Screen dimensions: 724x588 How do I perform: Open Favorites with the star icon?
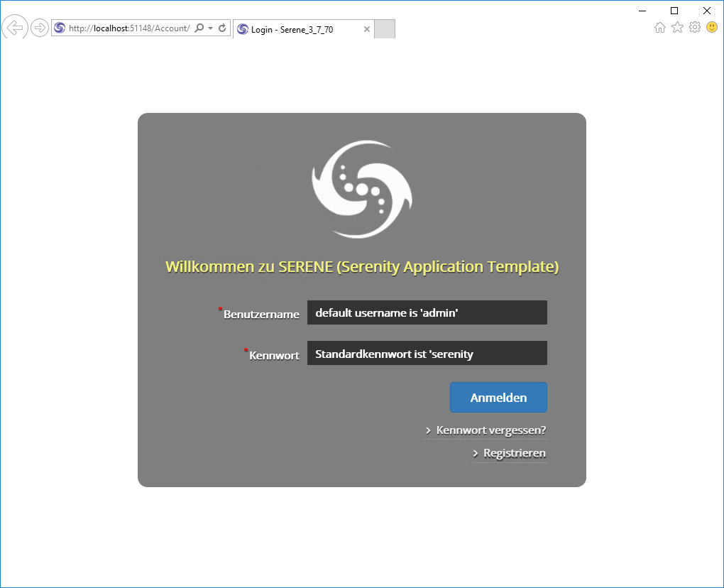(677, 27)
